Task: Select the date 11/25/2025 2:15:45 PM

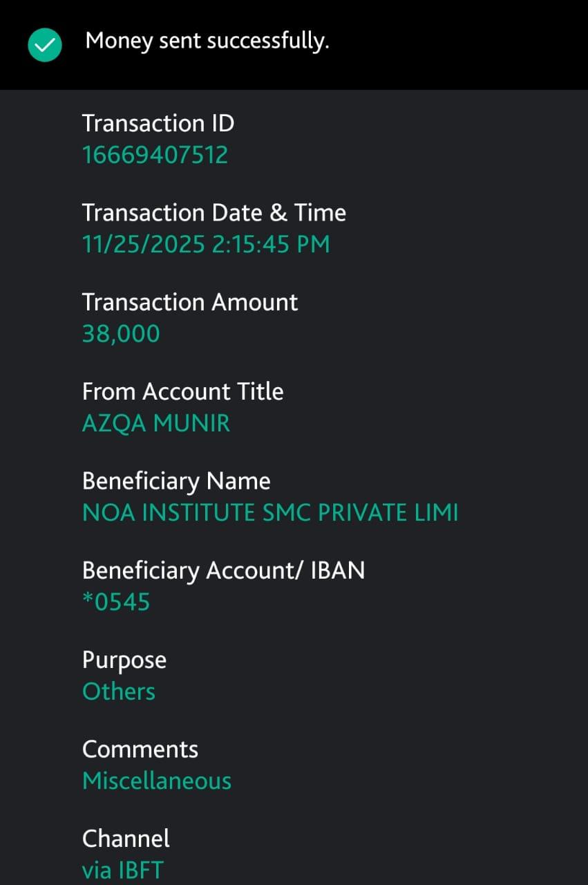Action: tap(206, 244)
